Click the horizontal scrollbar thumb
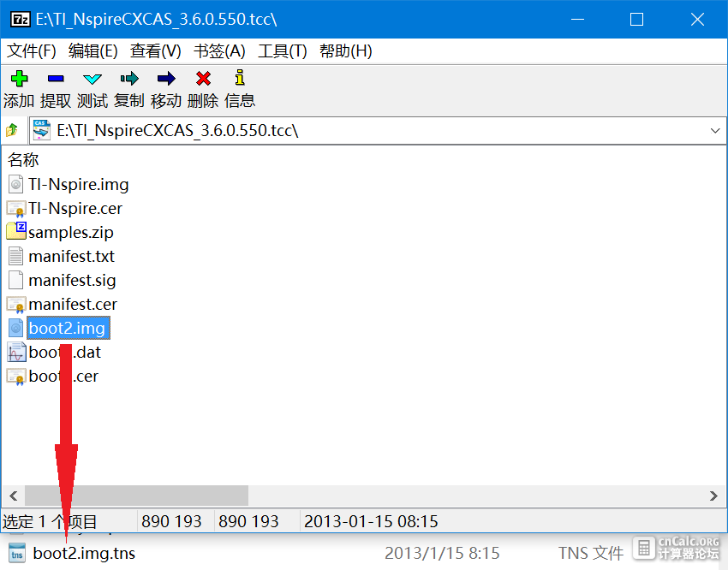 tap(136, 496)
